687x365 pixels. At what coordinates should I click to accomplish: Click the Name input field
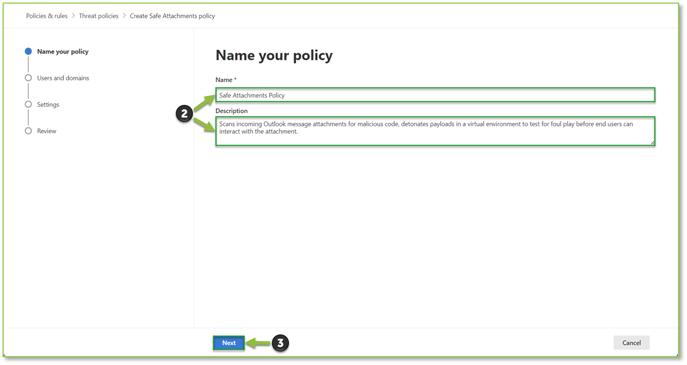[x=435, y=95]
